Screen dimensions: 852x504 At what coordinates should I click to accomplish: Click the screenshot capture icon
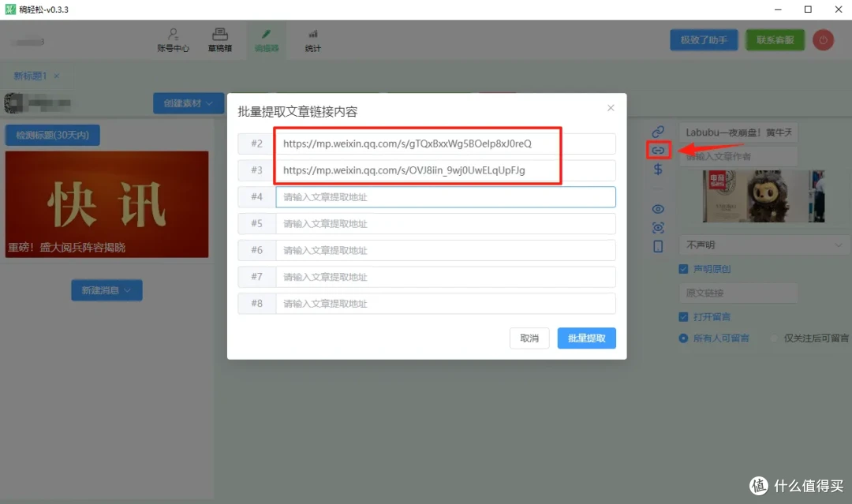coord(658,228)
